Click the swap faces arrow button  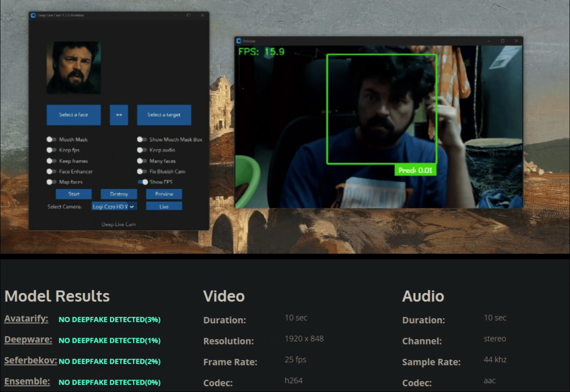pyautogui.click(x=119, y=115)
